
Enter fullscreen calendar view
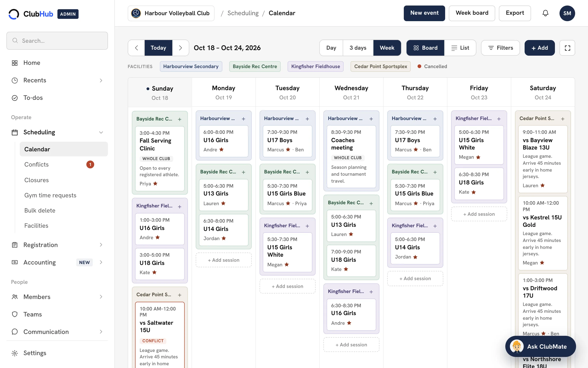pos(567,48)
